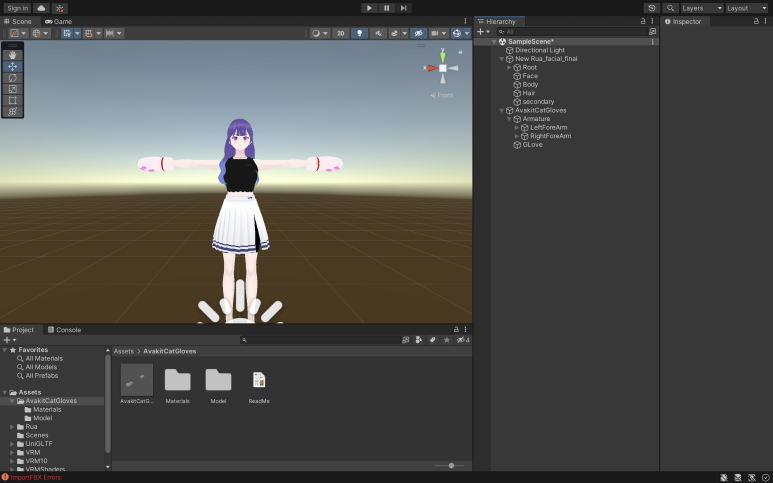Viewport: 773px width, 483px height.
Task: Click the Sign in button
Action: click(17, 8)
